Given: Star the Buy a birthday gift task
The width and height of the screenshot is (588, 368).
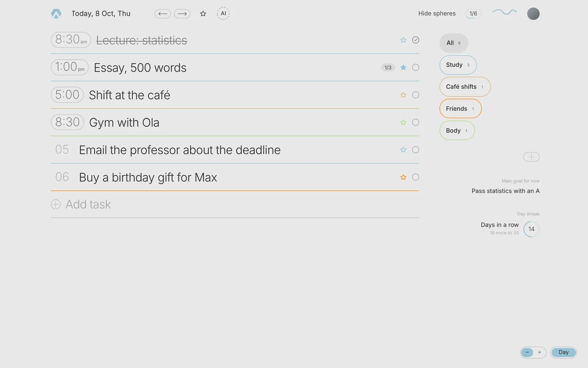Looking at the screenshot, I should [x=403, y=177].
